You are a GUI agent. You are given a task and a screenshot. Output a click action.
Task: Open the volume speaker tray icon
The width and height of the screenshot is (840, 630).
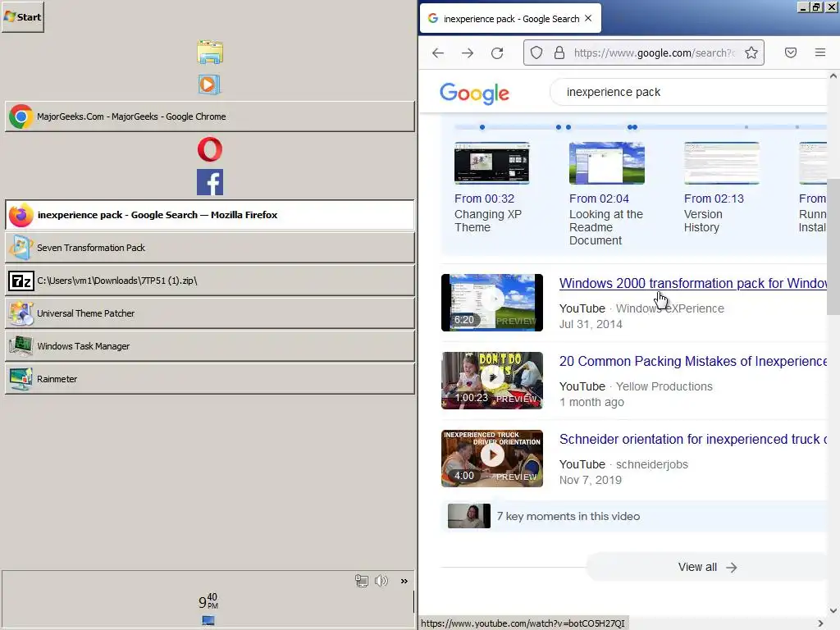point(381,581)
